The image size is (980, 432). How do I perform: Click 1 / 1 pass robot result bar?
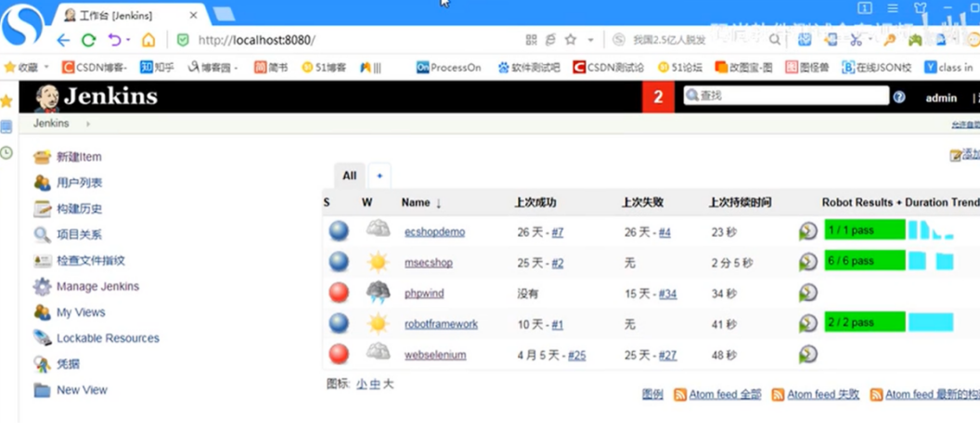pos(864,229)
